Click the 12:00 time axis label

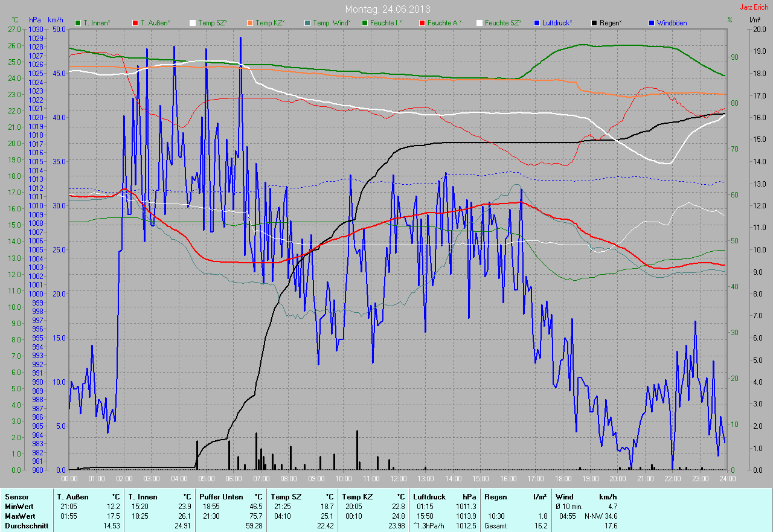(398, 479)
